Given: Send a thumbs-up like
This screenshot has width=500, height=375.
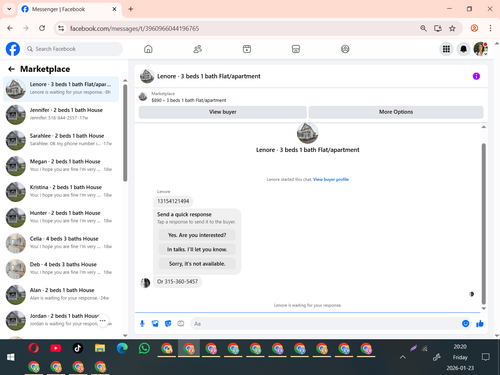Looking at the screenshot, I should pos(480,323).
